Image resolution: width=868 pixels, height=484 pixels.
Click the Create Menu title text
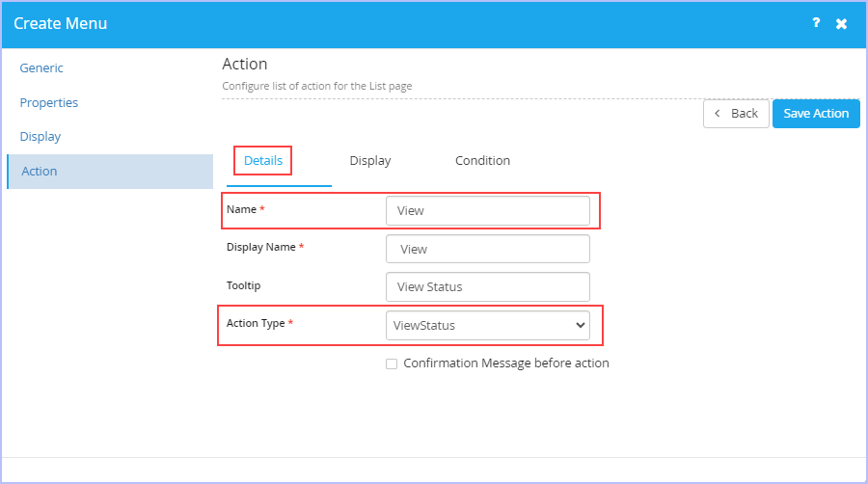click(61, 23)
